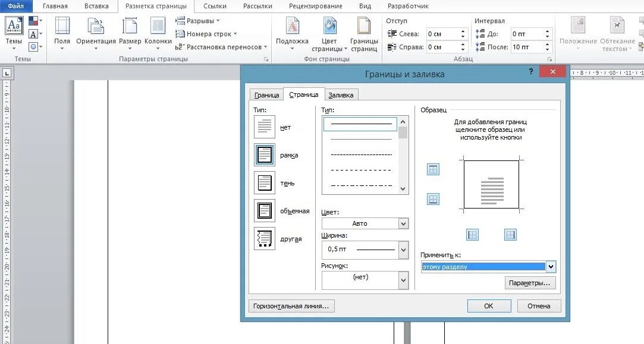This screenshot has width=644, height=344.
Task: Increase the Справа right indent value
Action: pyautogui.click(x=463, y=44)
